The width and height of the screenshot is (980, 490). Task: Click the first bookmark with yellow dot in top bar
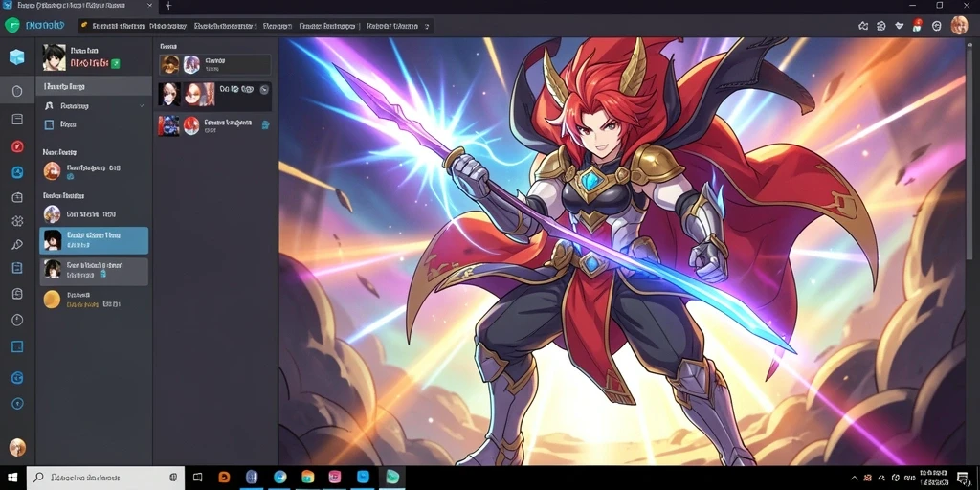112,26
